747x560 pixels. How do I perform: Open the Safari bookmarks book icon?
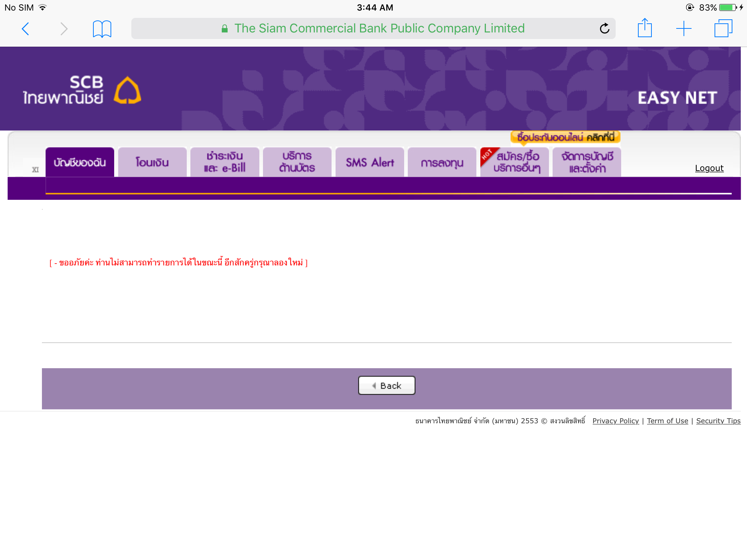coord(102,29)
